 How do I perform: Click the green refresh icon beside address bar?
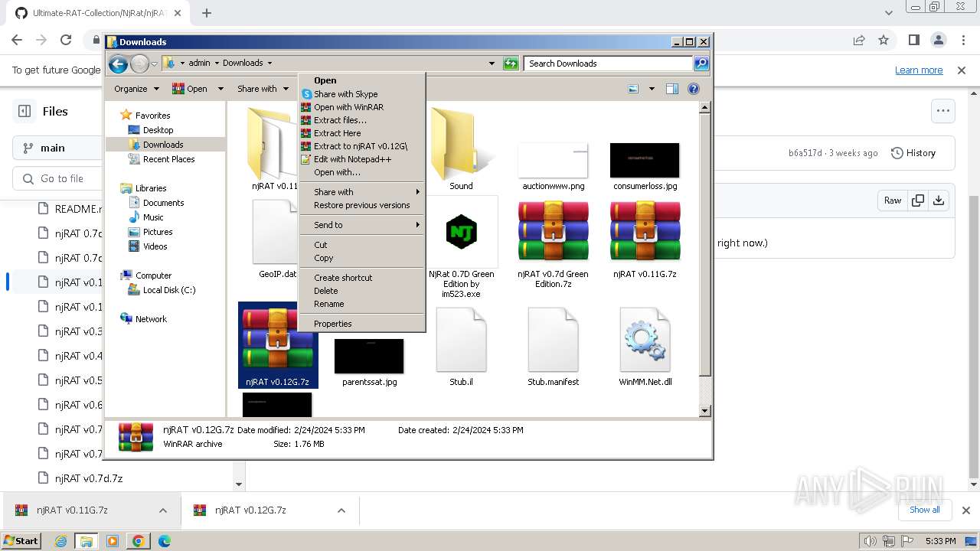[x=511, y=64]
